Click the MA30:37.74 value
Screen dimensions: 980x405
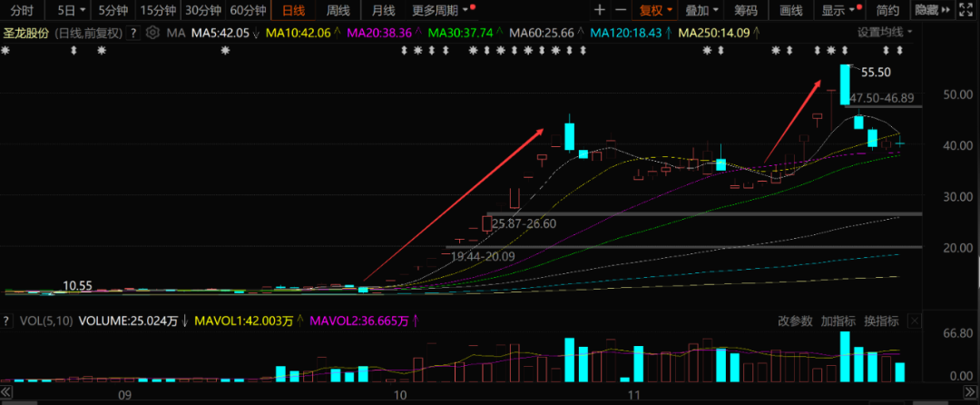(461, 33)
